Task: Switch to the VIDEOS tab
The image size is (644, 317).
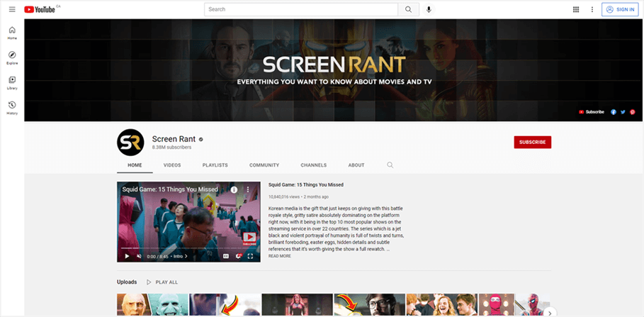Action: [172, 165]
